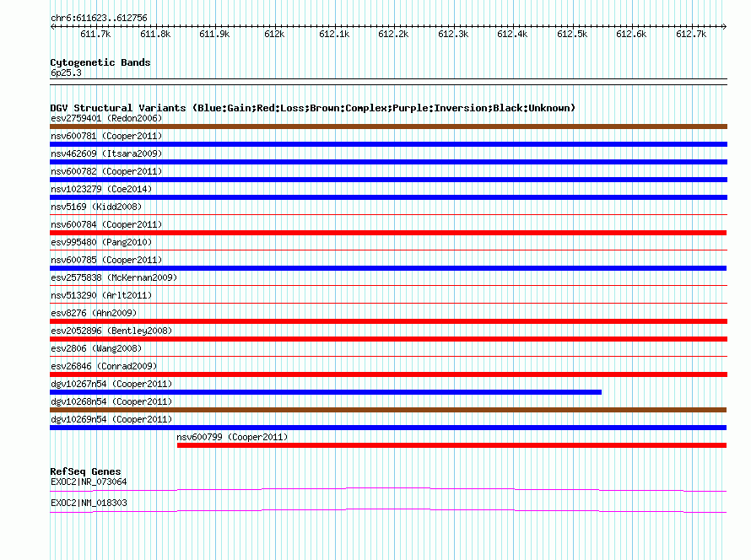
Task: Select the dgv10268n54 (Cooper2011) label
Action: (111, 401)
